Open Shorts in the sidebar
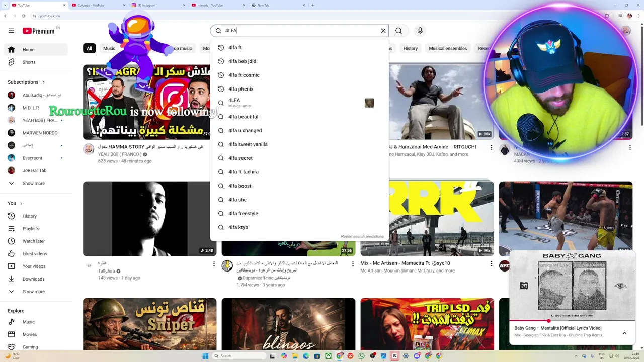Viewport: 644px width, 362px height. pyautogui.click(x=36, y=62)
